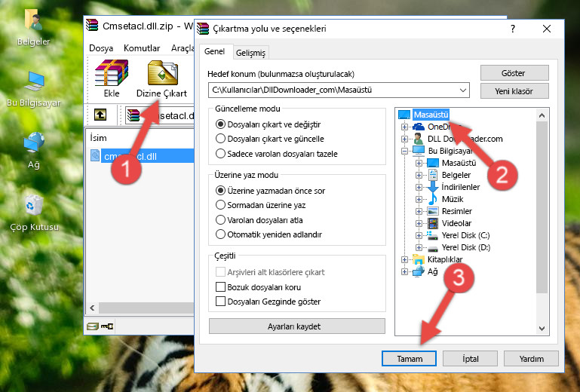Click the Yardım button
This screenshot has width=580, height=392.
531,359
